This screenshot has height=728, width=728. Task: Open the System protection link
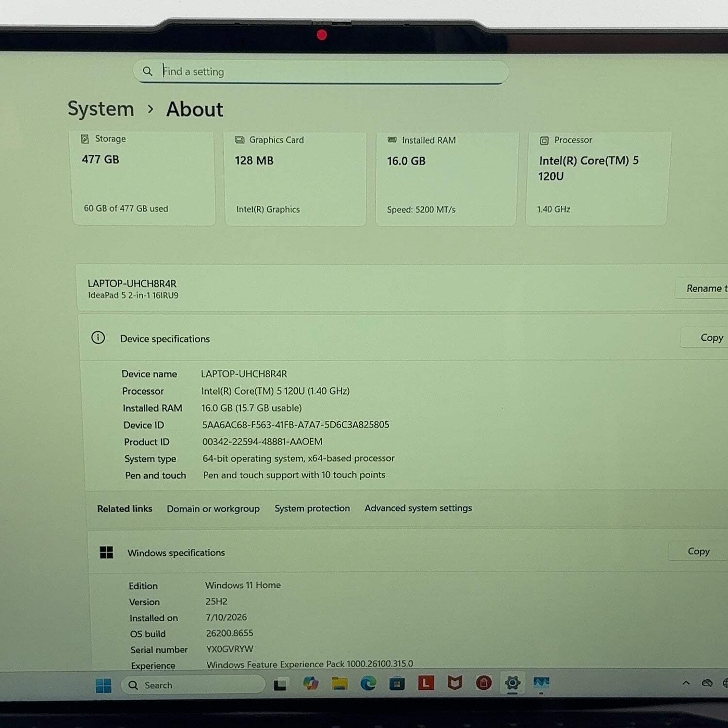[312, 508]
